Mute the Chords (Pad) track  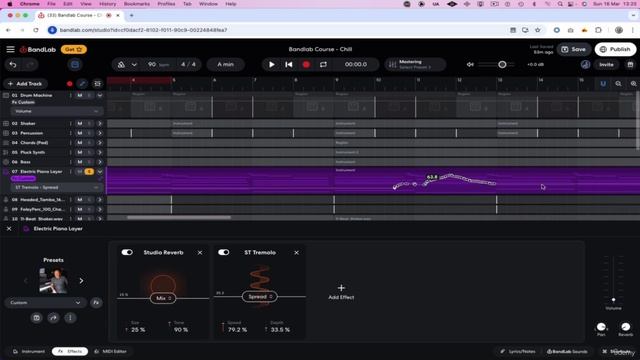click(80, 143)
